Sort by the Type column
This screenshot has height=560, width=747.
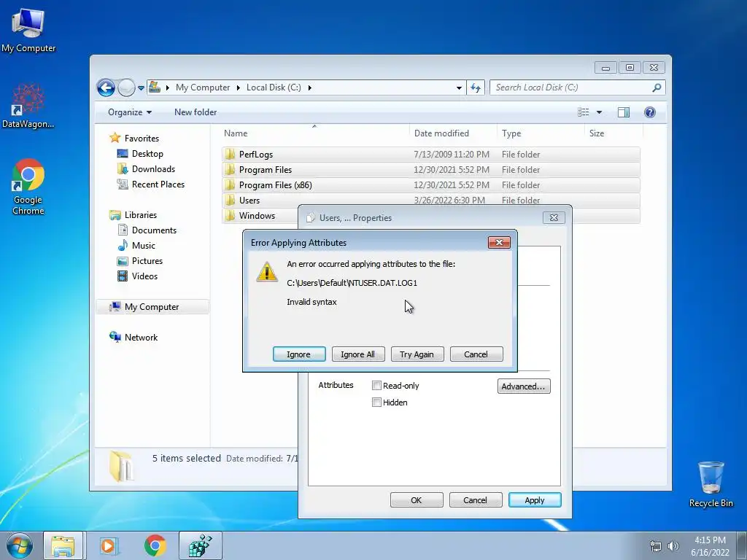(541, 133)
